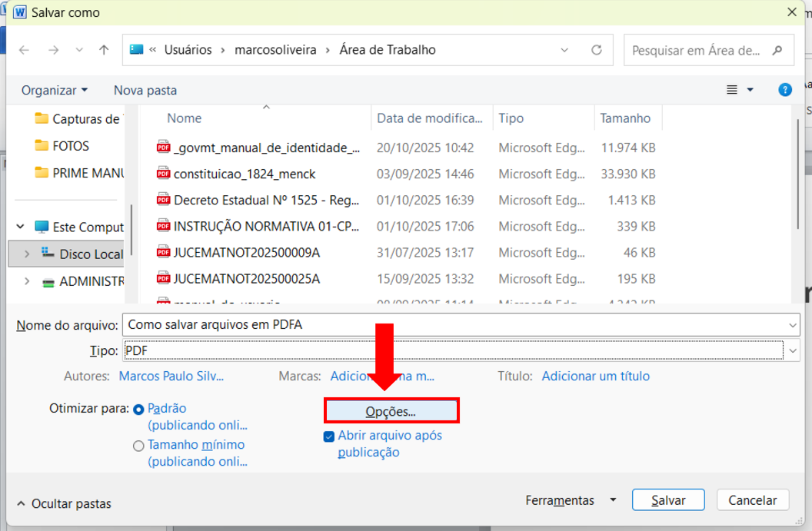The height and width of the screenshot is (531, 812).
Task: Click the Nome do arquivo text field
Action: coord(454,325)
